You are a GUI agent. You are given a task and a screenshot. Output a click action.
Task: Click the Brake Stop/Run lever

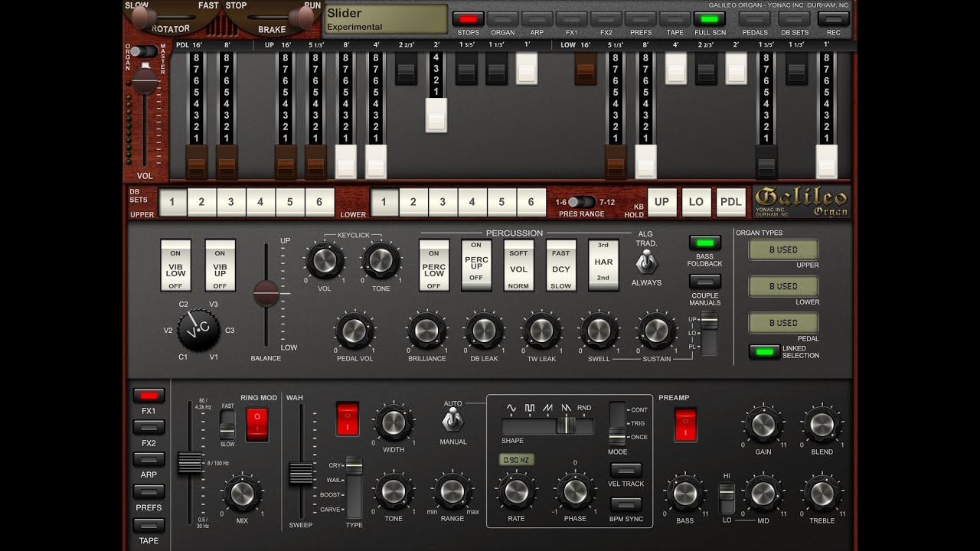tap(305, 17)
